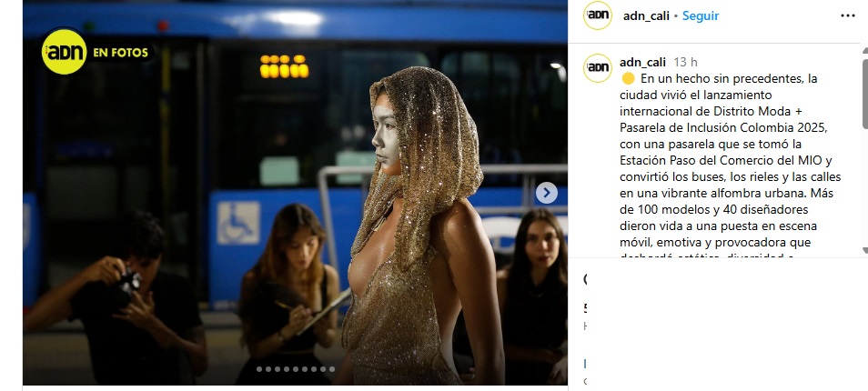Follow the account with Seguir
The image size is (868, 391).
tap(701, 16)
